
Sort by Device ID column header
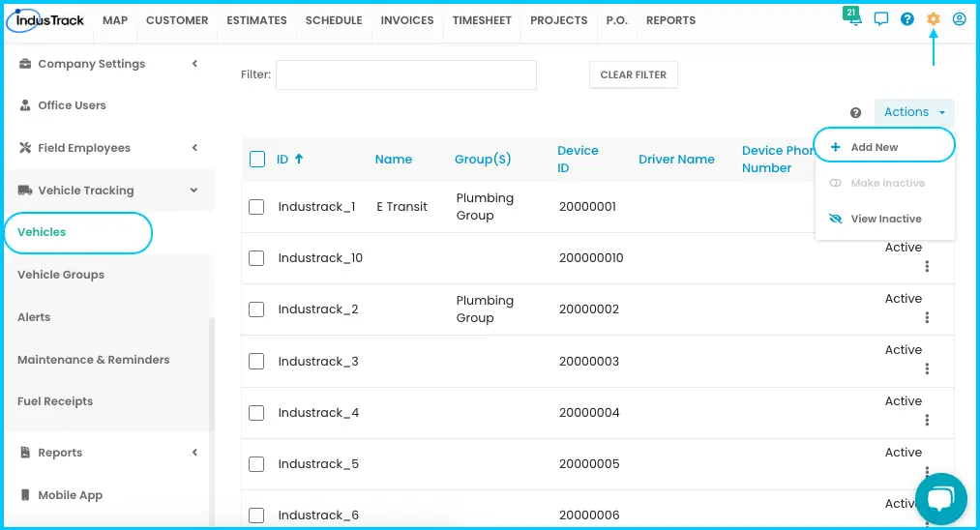pyautogui.click(x=578, y=160)
